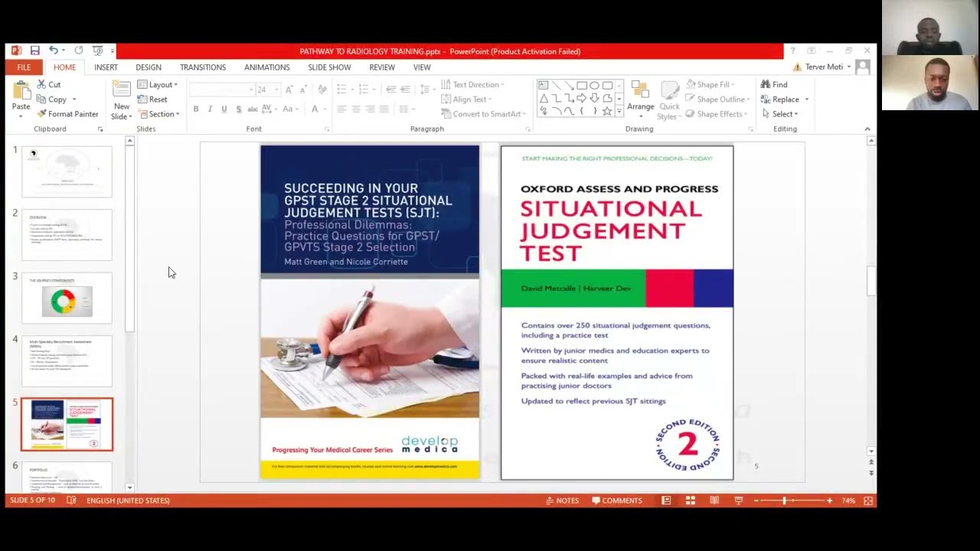
Task: Click the Redo button in title bar
Action: click(79, 51)
